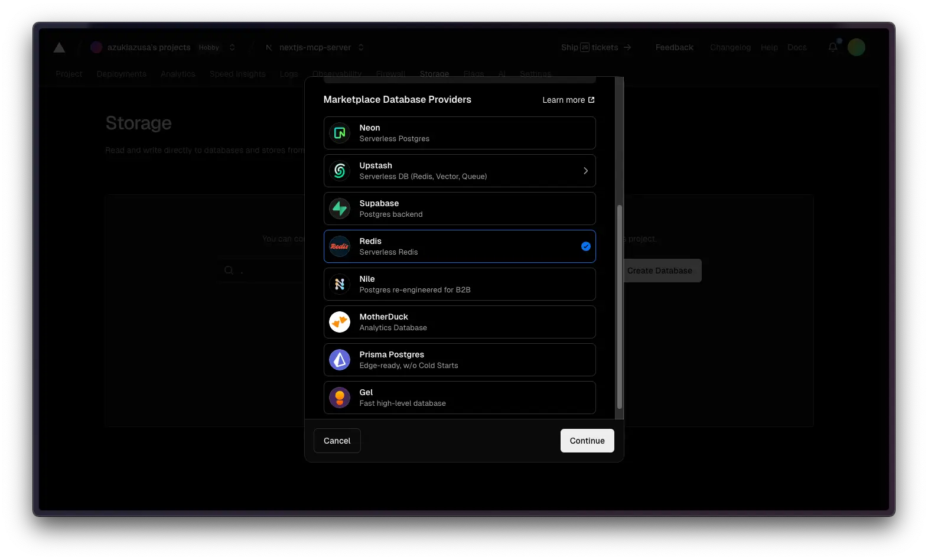Select Neon Serverless Postgres option
This screenshot has height=560, width=928.
[x=460, y=133]
